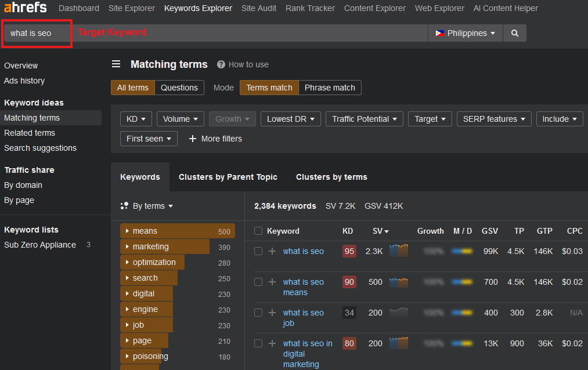Open Site Explorer from top menu
The width and height of the screenshot is (588, 370).
click(x=132, y=8)
